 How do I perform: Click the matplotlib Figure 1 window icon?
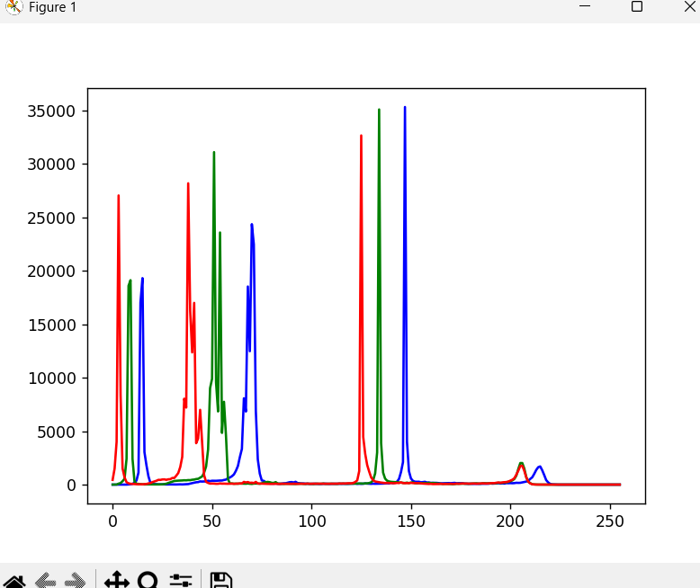coord(14,7)
